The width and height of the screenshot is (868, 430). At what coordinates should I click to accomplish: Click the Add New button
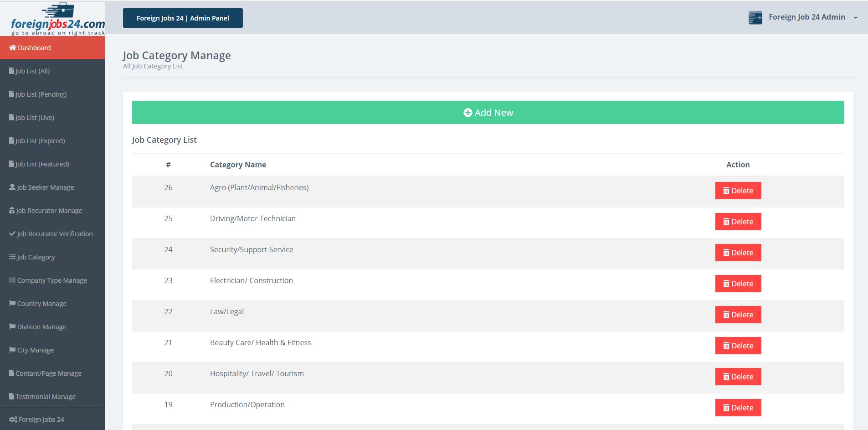488,112
